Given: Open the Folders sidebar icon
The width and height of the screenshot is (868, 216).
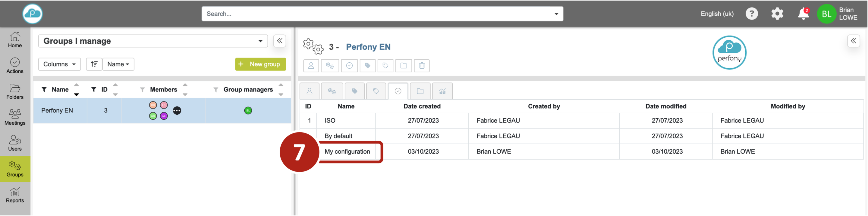Looking at the screenshot, I should click(x=15, y=91).
